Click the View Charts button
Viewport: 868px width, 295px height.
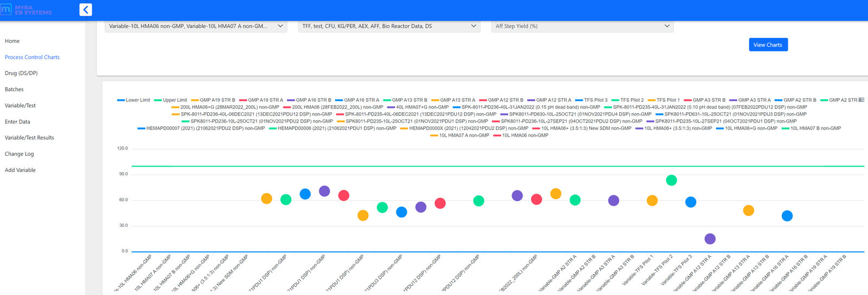click(768, 45)
